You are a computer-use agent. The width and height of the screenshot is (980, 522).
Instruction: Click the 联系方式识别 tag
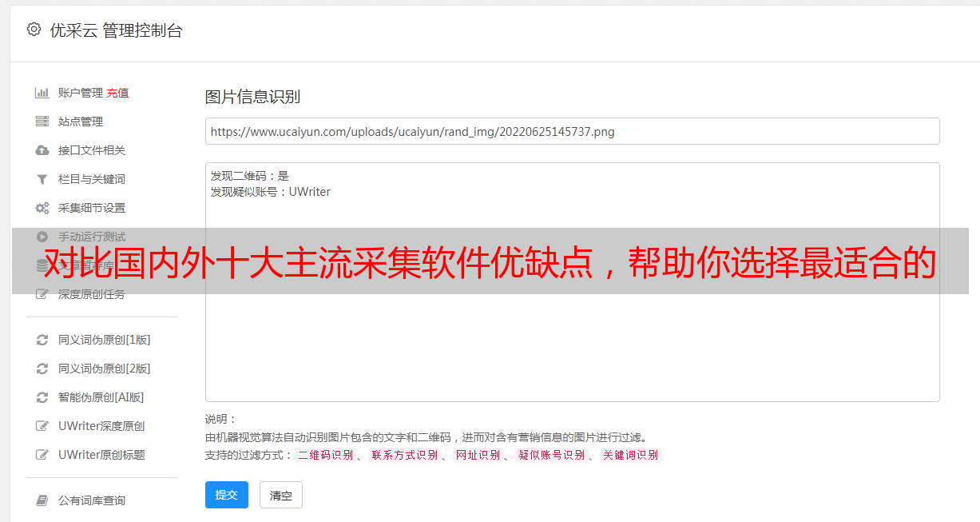[x=404, y=455]
